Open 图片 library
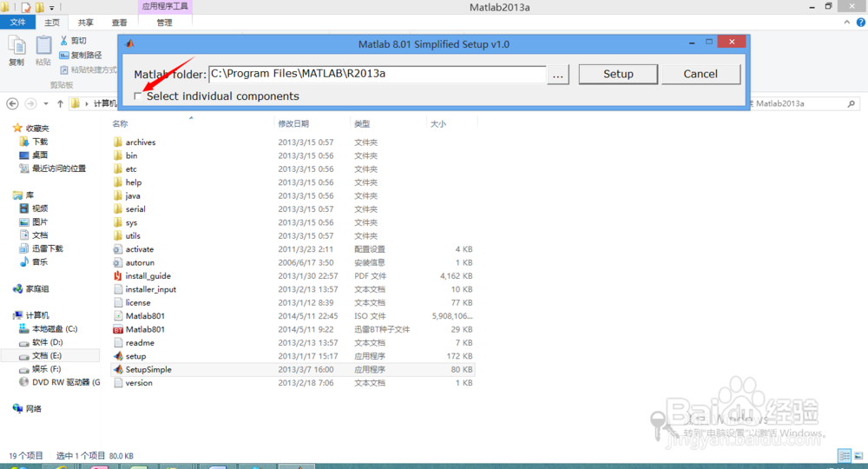The height and width of the screenshot is (469, 868). tap(40, 221)
